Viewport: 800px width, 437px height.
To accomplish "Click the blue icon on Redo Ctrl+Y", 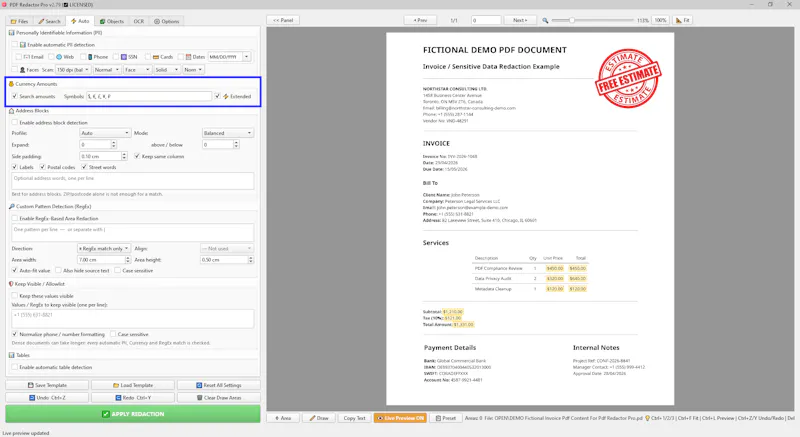I will coord(118,397).
